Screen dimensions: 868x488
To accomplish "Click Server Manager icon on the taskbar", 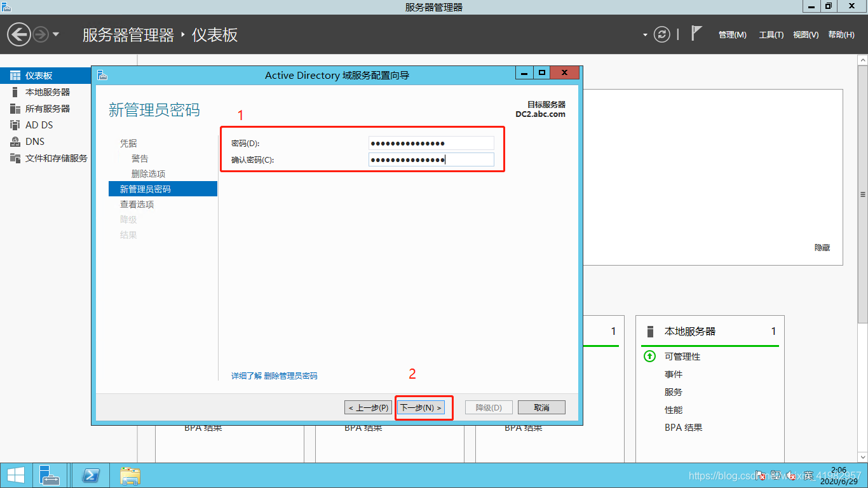I will pyautogui.click(x=49, y=475).
